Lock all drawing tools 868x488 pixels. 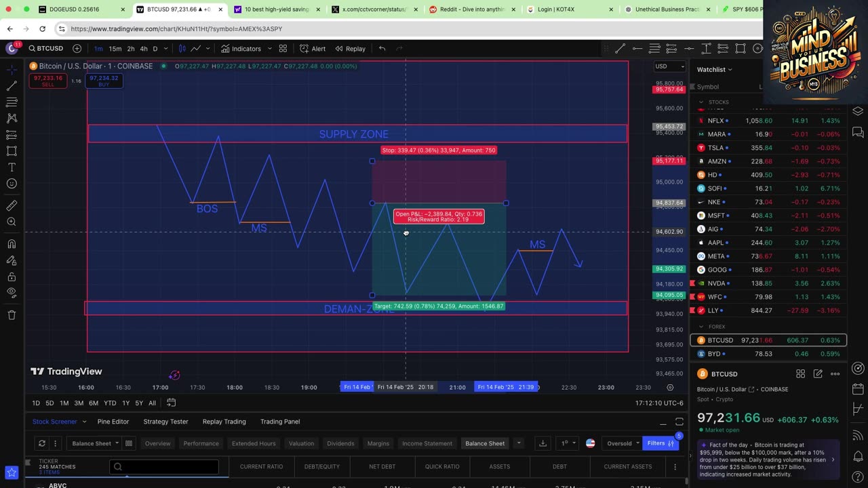pos(12,277)
